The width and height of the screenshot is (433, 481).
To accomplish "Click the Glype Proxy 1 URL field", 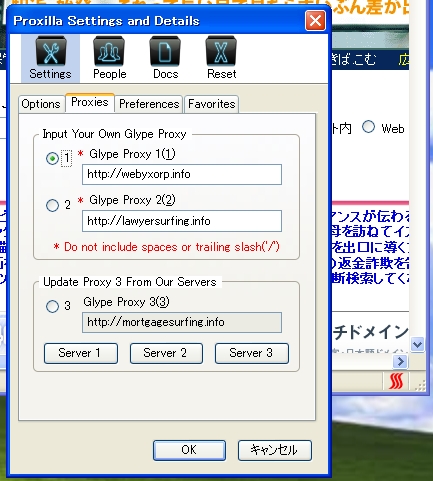I will pos(182,174).
